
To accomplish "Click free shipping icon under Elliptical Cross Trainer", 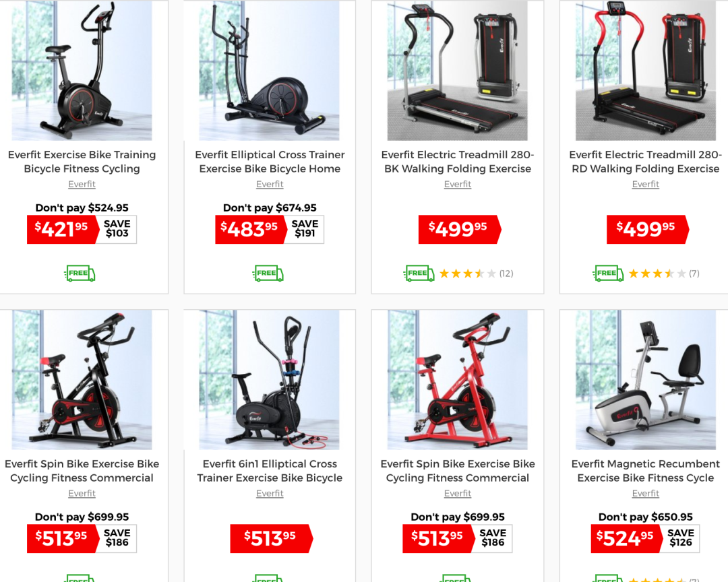I will click(268, 273).
